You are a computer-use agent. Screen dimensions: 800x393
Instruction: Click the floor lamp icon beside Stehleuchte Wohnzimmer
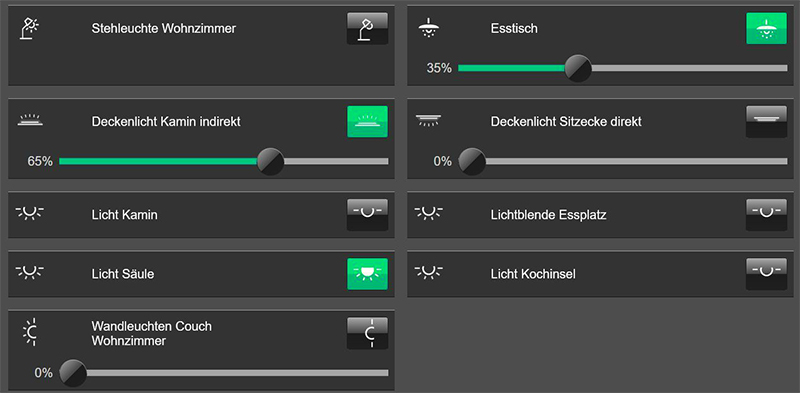click(x=30, y=28)
